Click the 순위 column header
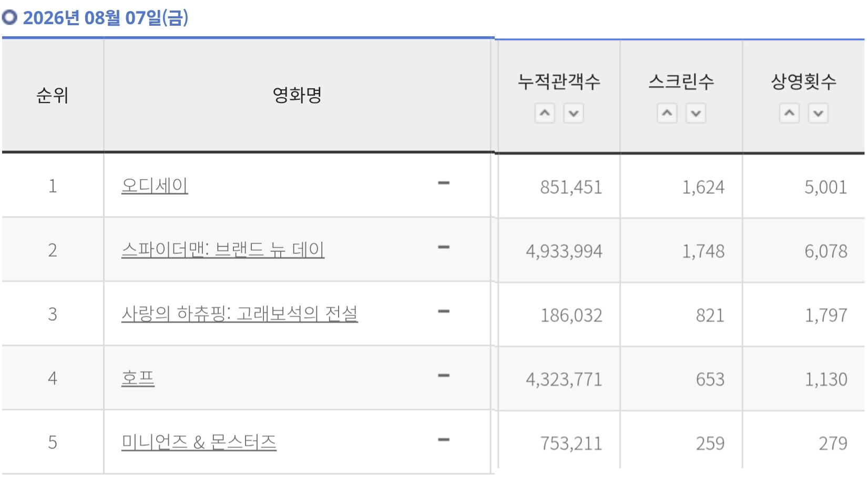Image resolution: width=868 pixels, height=480 pixels. click(x=53, y=95)
